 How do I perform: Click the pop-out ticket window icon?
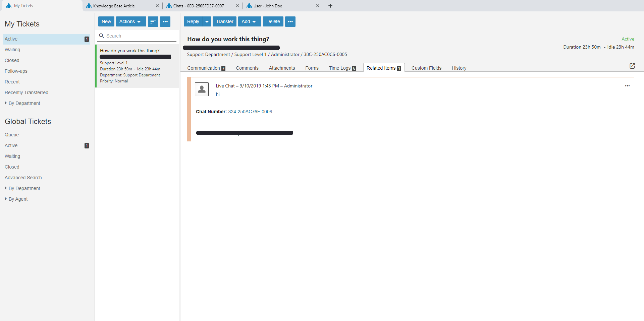pos(632,66)
